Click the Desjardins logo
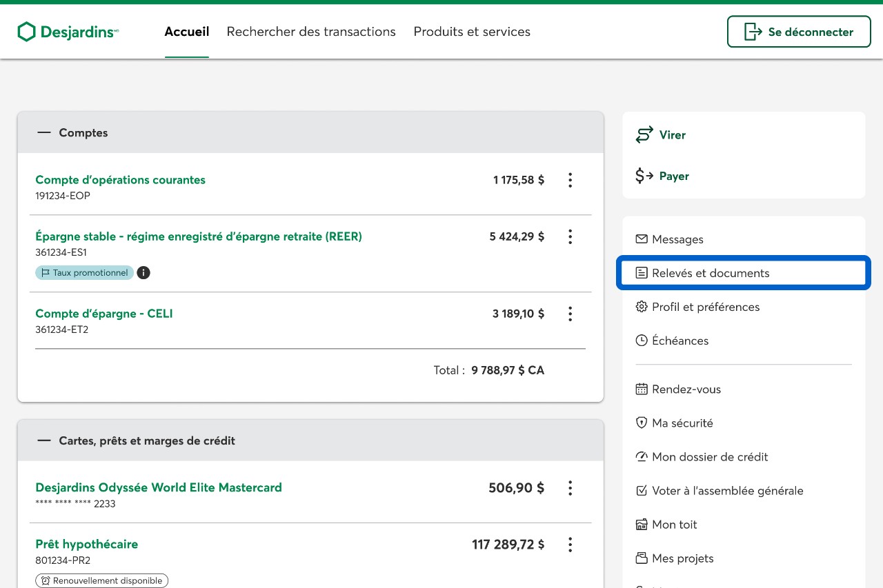883x588 pixels. [x=68, y=32]
